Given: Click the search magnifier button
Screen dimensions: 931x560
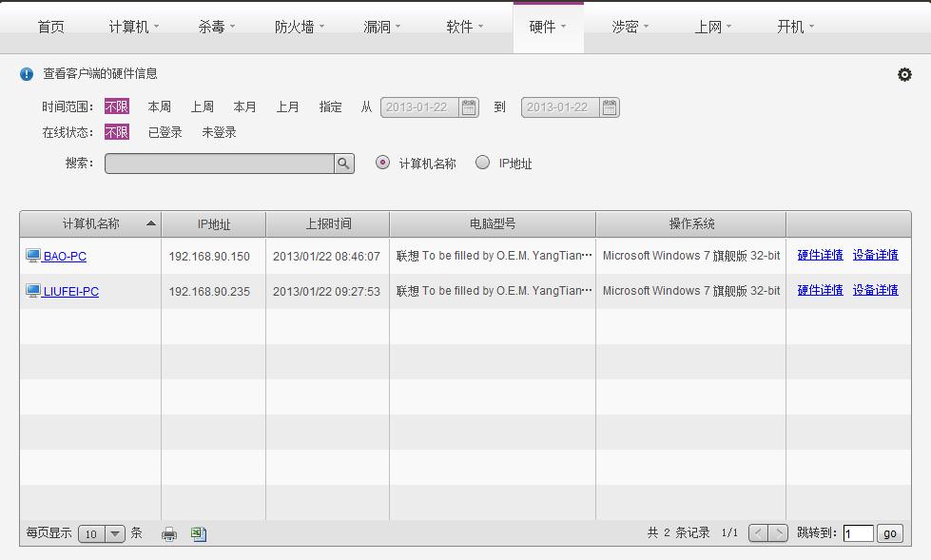Looking at the screenshot, I should (x=344, y=164).
